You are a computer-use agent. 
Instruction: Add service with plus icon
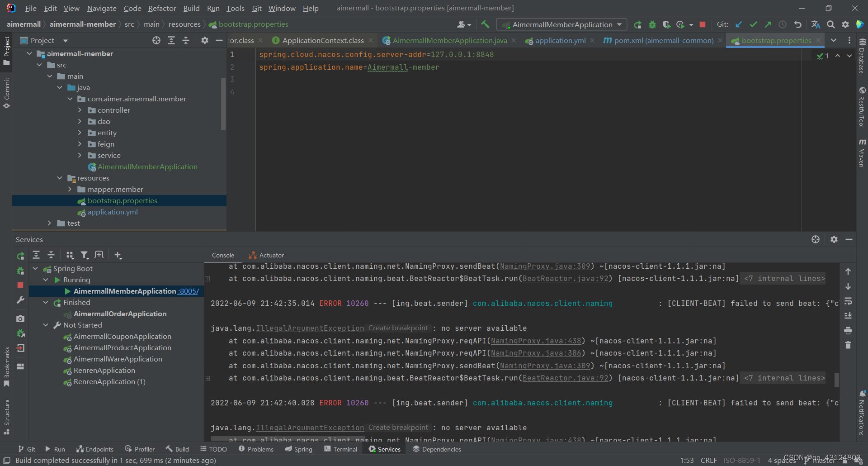[x=118, y=255]
